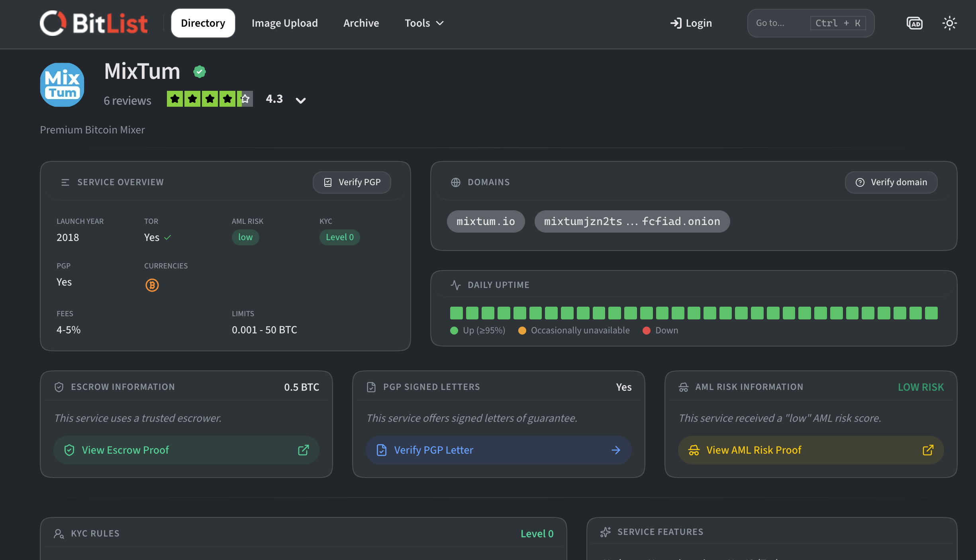Image resolution: width=976 pixels, height=560 pixels.
Task: Click the Verify PGP document icon
Action: click(328, 182)
